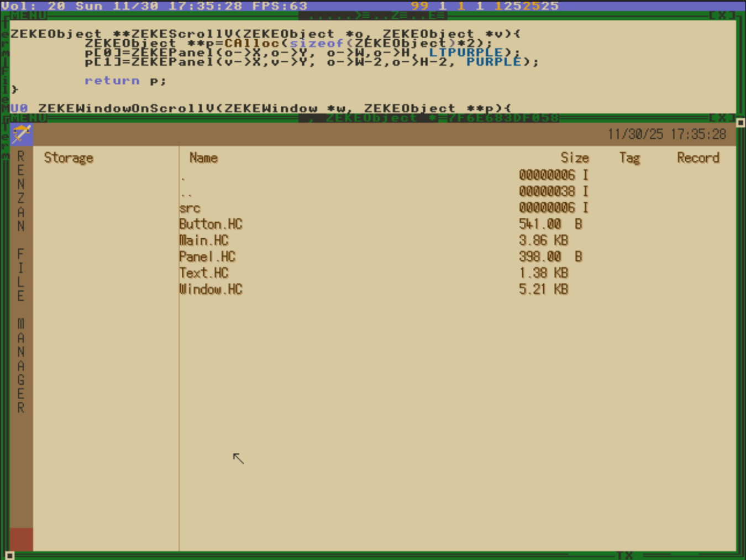Screen dimensions: 746x560
Task: Click the Tag column header
Action: point(629,158)
